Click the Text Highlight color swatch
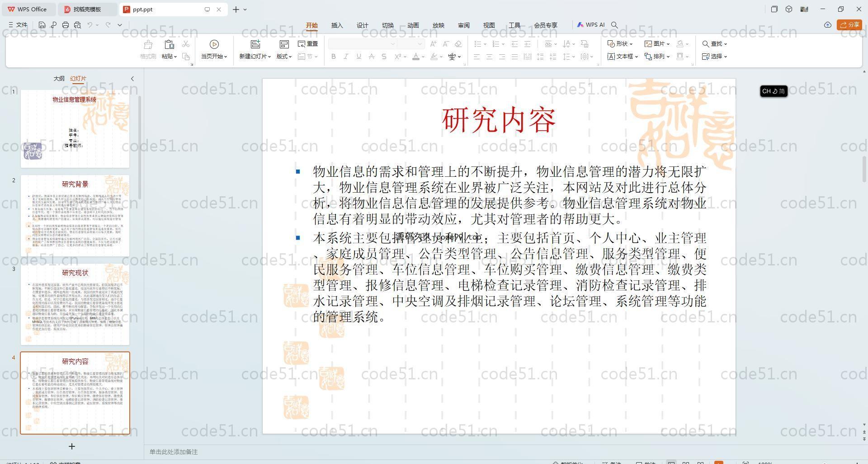Image resolution: width=868 pixels, height=464 pixels. [434, 57]
